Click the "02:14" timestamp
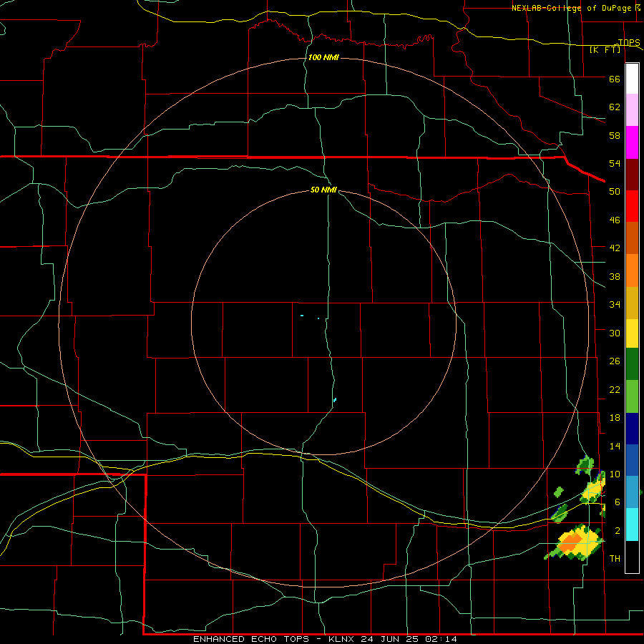This screenshot has height=644, width=644. click(441, 639)
